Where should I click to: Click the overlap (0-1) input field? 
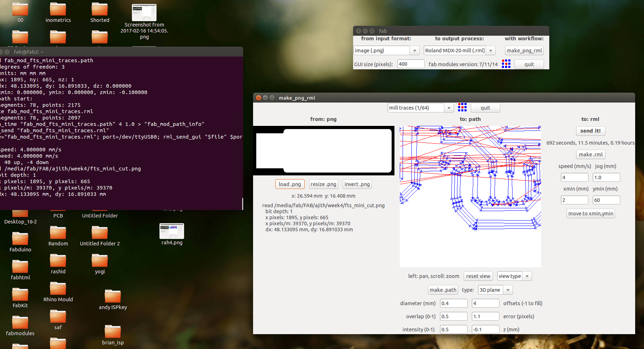click(x=453, y=316)
